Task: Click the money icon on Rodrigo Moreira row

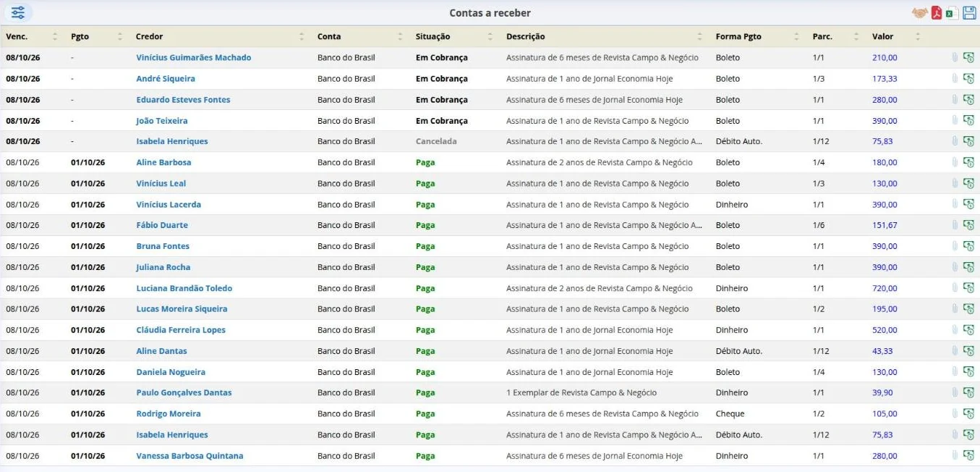Action: pos(968,413)
